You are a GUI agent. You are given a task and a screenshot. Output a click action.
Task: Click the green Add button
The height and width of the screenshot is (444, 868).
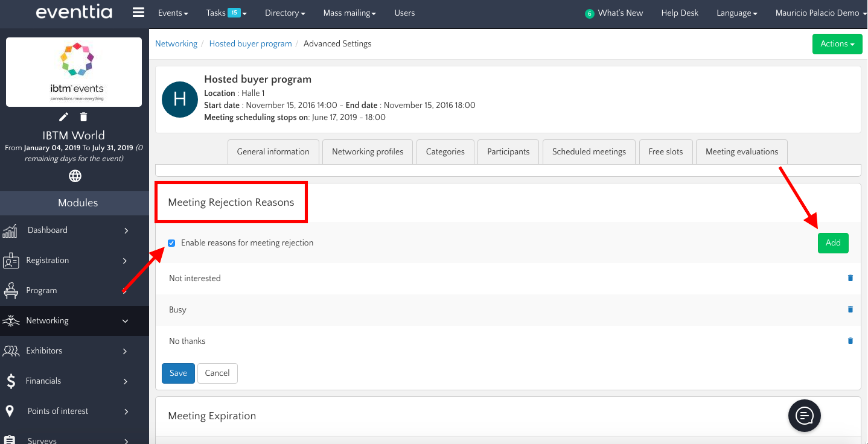point(833,243)
